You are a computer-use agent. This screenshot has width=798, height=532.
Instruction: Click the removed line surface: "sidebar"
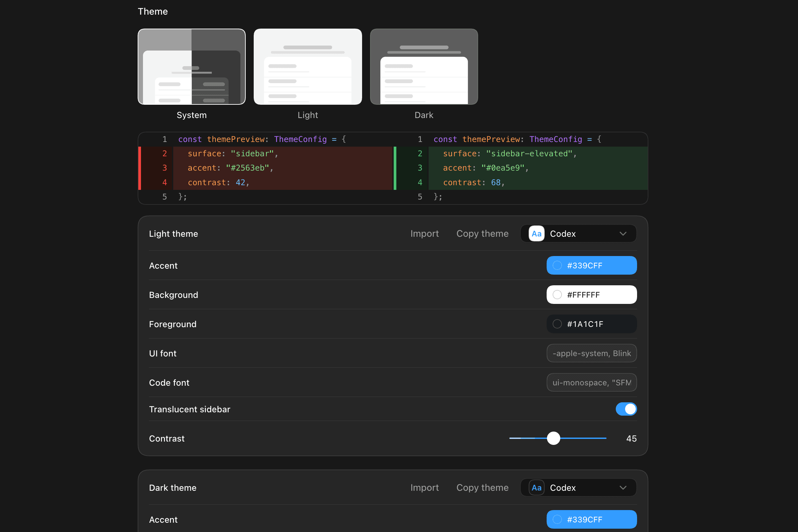point(266,154)
